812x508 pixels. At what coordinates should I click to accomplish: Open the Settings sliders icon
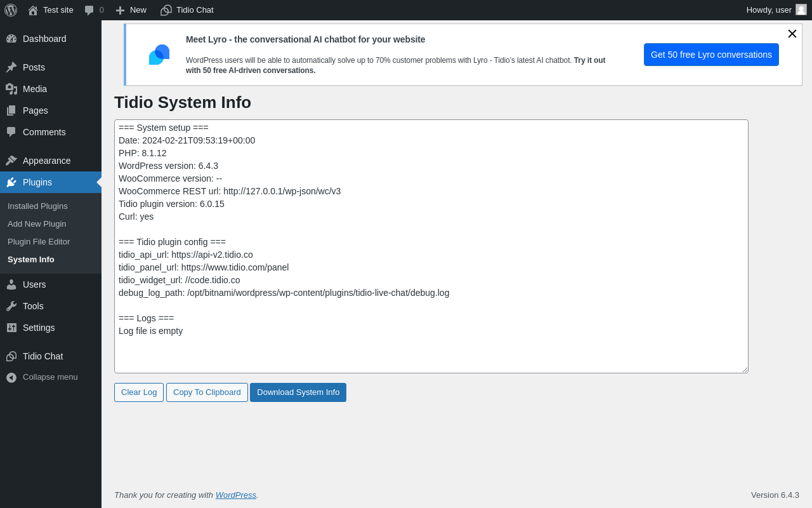tap(11, 328)
